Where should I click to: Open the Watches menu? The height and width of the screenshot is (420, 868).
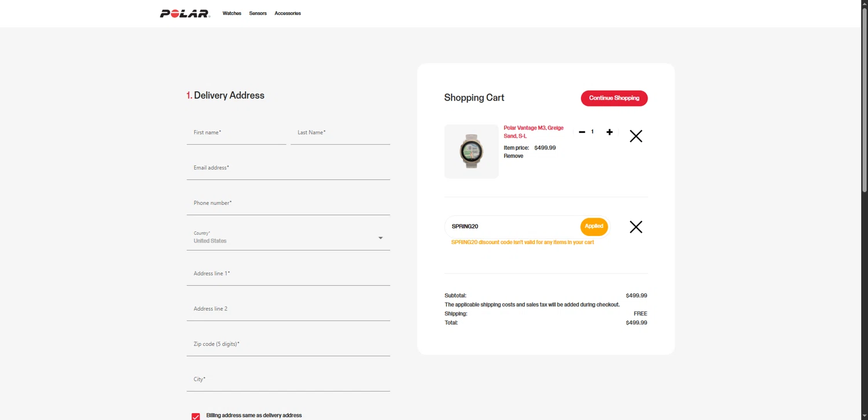pyautogui.click(x=231, y=13)
